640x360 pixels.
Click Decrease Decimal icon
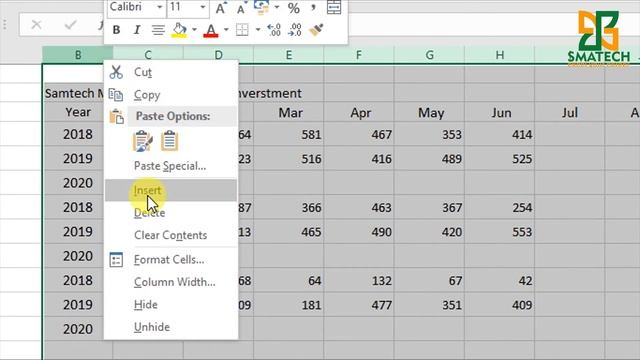click(x=295, y=30)
